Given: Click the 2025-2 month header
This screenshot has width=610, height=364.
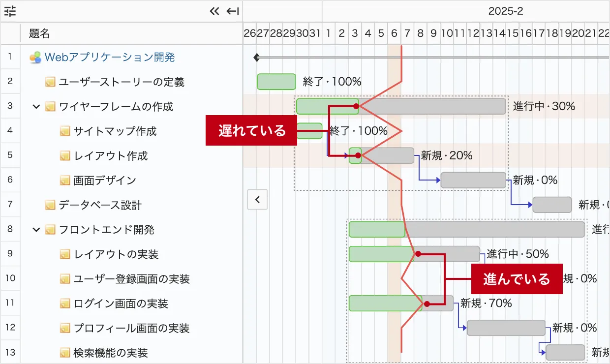Looking at the screenshot, I should click(505, 11).
